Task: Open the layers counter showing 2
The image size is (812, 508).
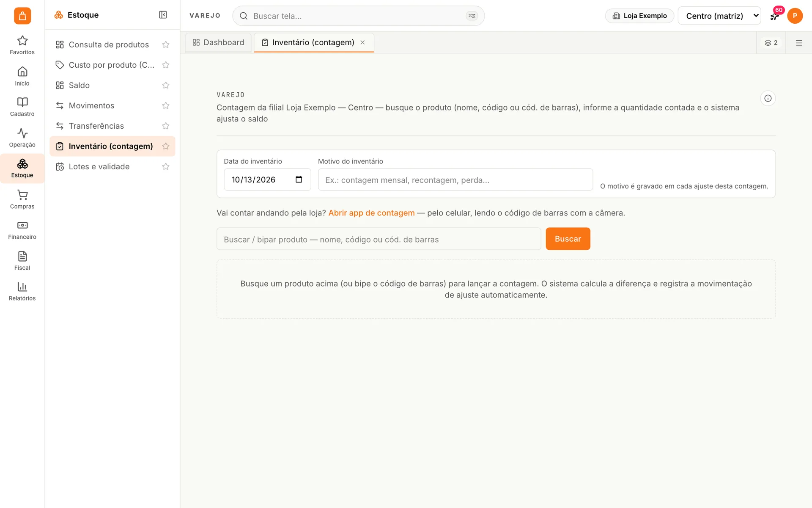Action: click(771, 43)
